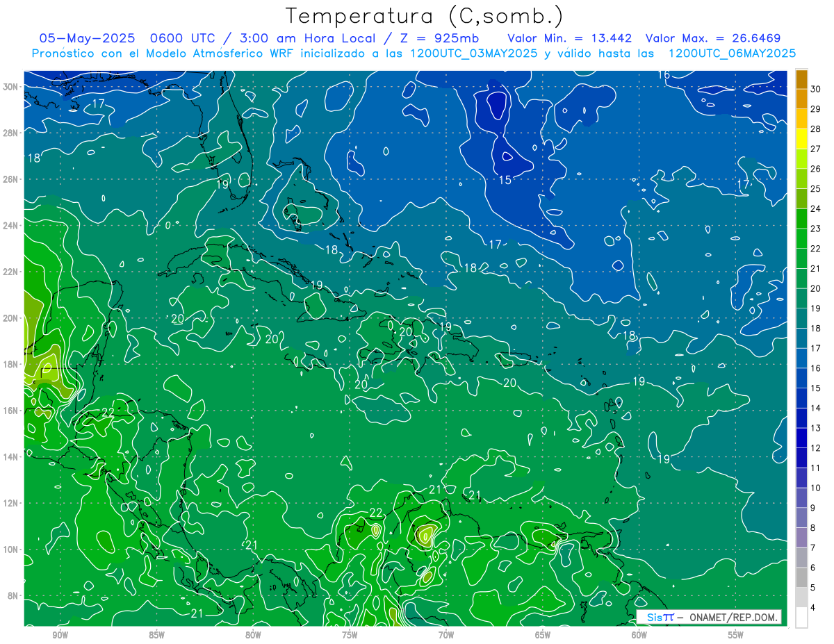Viewport: 834px width, 644px height.
Task: Click the title "Temperatura (C,somb.)"
Action: pyautogui.click(x=425, y=15)
